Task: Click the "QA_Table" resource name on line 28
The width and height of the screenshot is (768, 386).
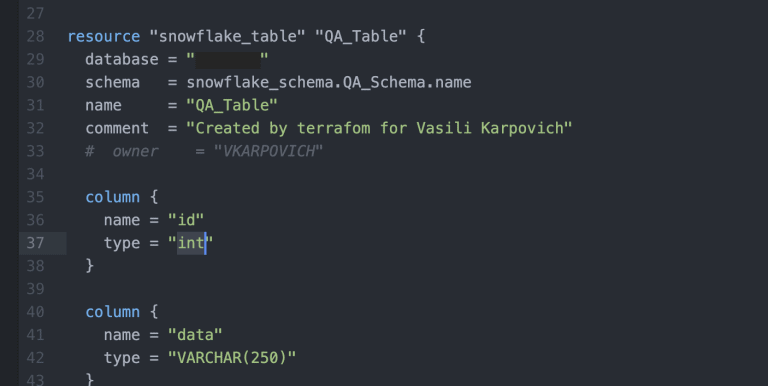Action: (x=360, y=36)
